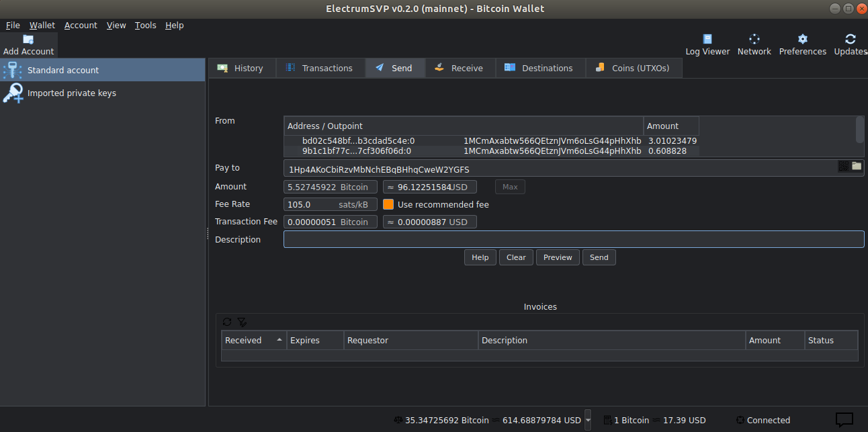Select the outpoint row bd02c548bf...b3cdad5c4e:0
The image size is (868, 432).
(491, 141)
